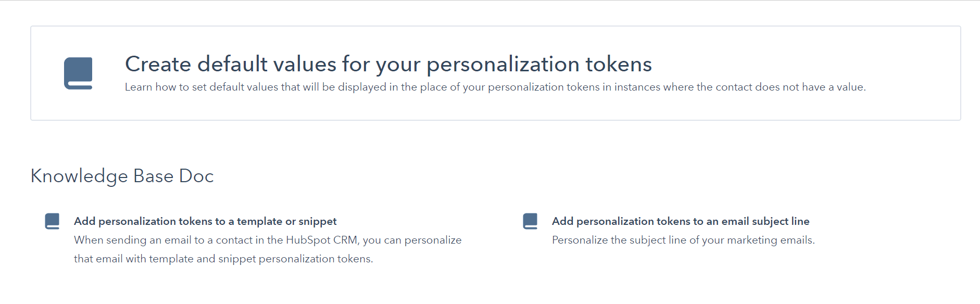The width and height of the screenshot is (980, 304).
Task: Click the 'Knowledge Base Doc' heading
Action: pos(122,176)
